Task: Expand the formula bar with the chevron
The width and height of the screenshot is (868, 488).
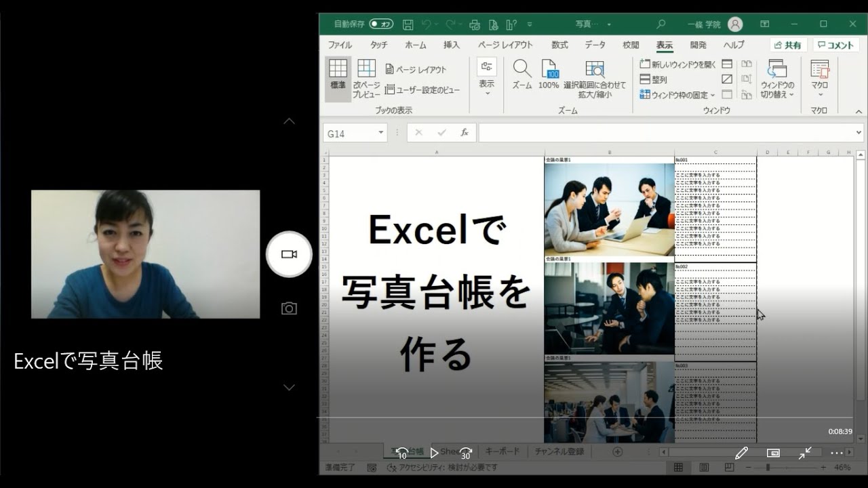Action: click(x=859, y=133)
